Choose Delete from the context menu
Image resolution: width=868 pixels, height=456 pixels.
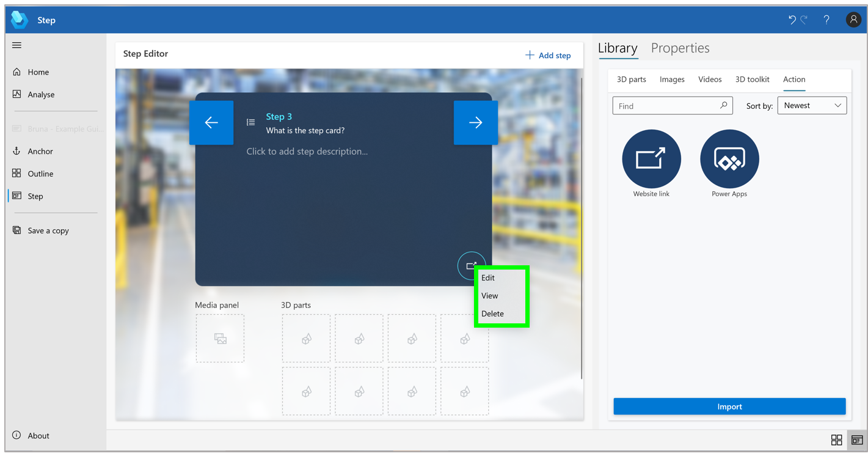[492, 313]
